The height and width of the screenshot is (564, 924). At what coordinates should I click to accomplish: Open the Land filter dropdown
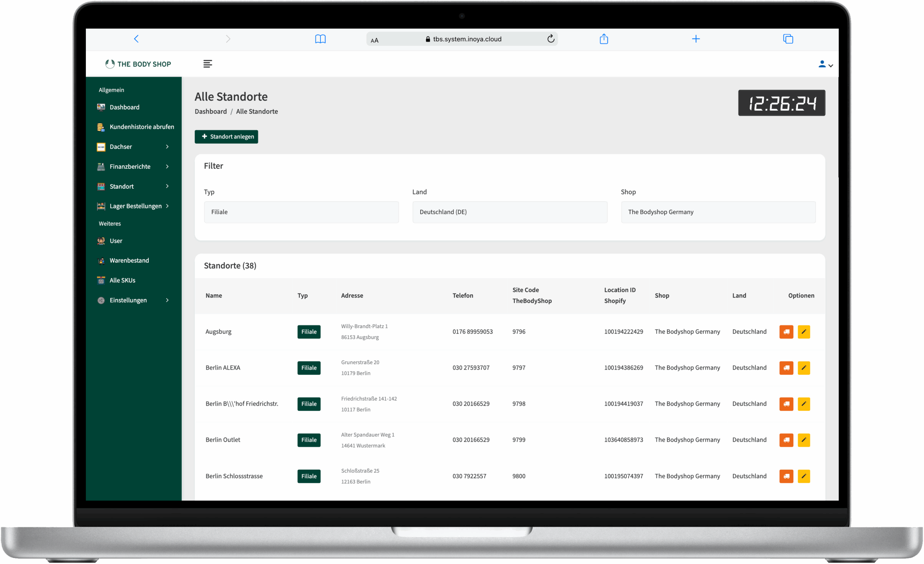[x=510, y=212]
